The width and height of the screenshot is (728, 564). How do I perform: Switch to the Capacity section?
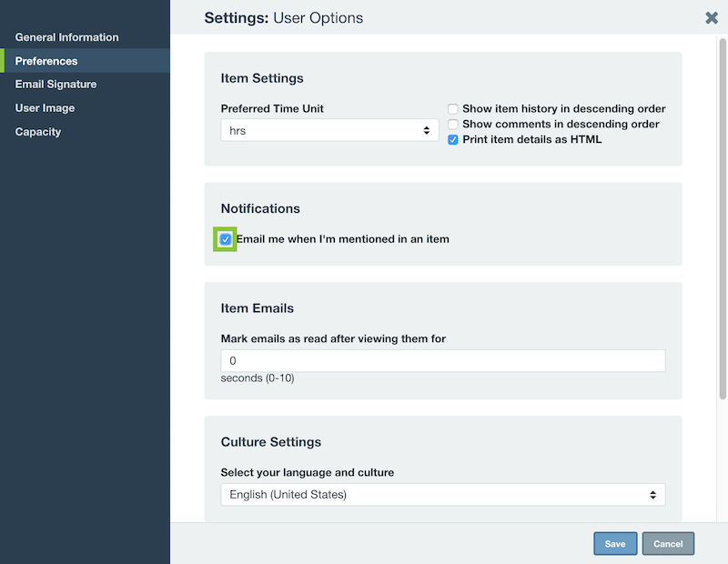click(x=38, y=132)
